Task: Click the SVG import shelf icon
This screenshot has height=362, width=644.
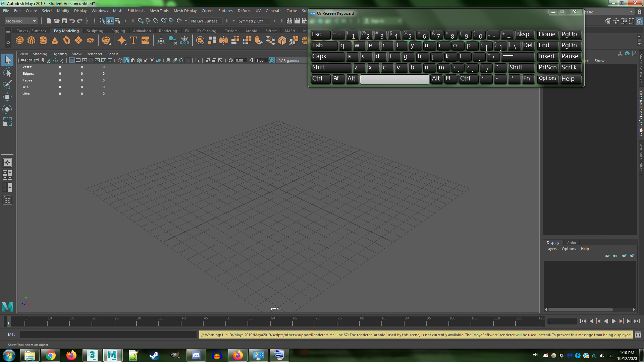Action: (145, 41)
